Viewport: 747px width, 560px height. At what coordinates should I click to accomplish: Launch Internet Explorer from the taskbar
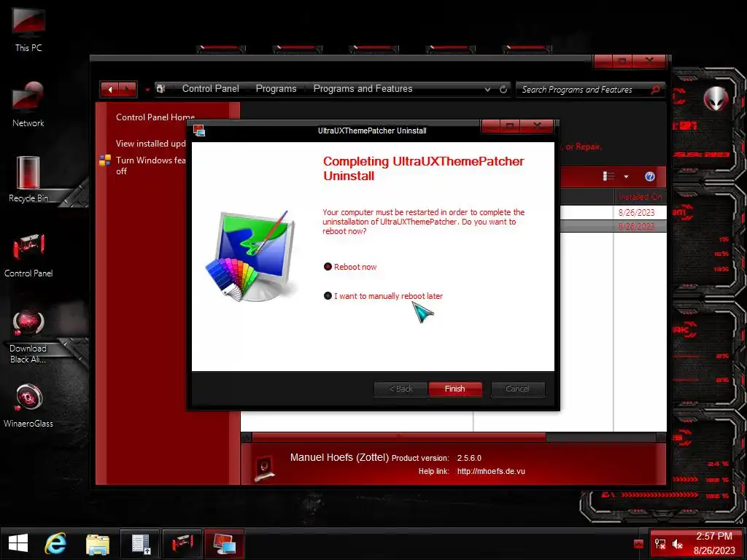55,543
